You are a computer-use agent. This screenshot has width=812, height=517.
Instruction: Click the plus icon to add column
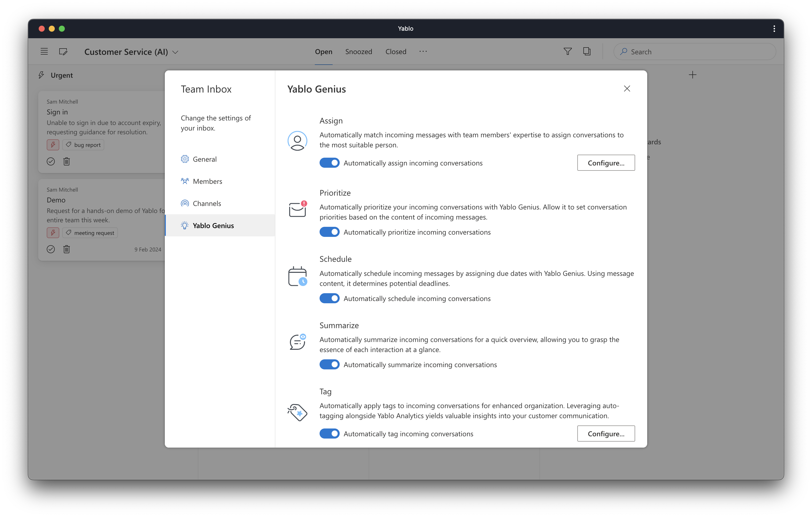(x=693, y=75)
